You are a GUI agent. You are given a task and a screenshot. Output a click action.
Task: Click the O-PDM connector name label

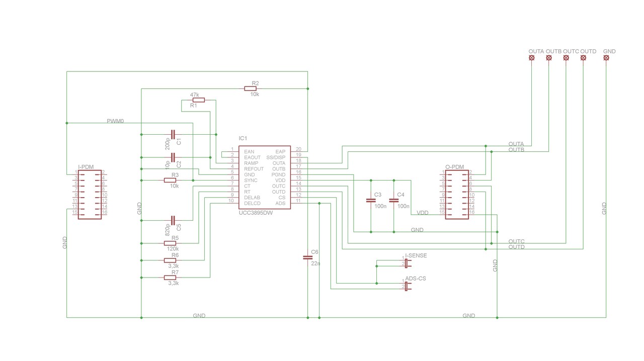pos(455,167)
